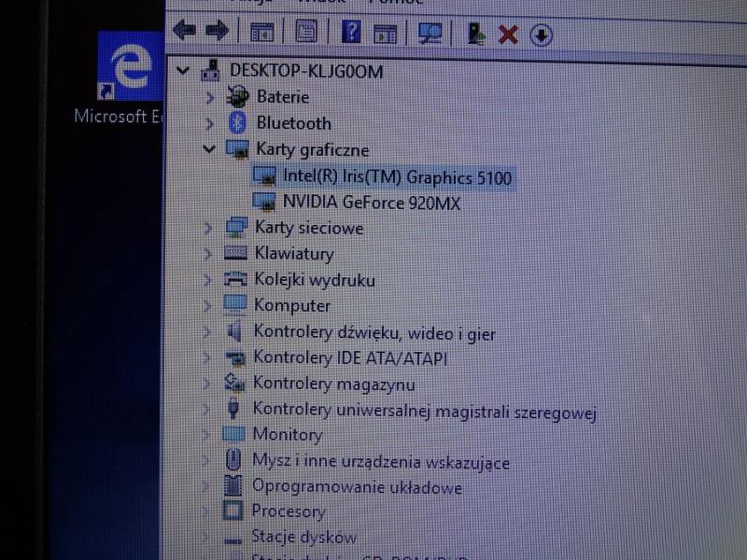Screen dimensions: 747x560
Task: Select Oprogramowanie układowe label
Action: pyautogui.click(x=357, y=486)
